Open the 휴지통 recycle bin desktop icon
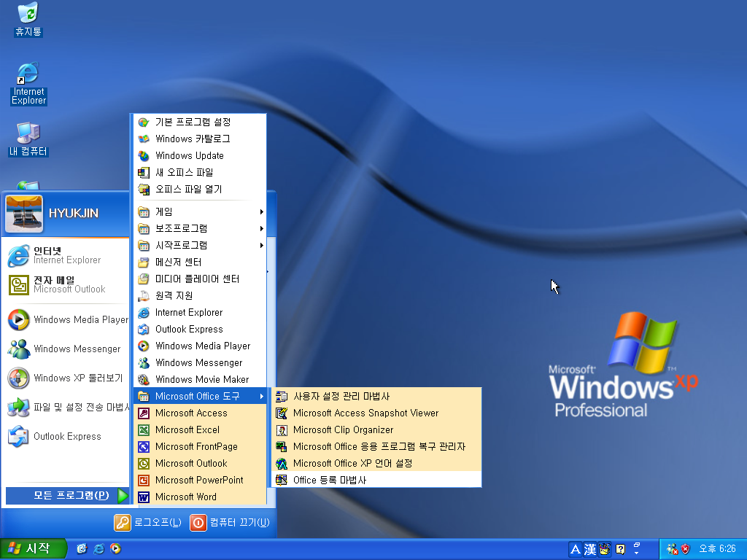Image resolution: width=747 pixels, height=560 pixels. [28, 19]
